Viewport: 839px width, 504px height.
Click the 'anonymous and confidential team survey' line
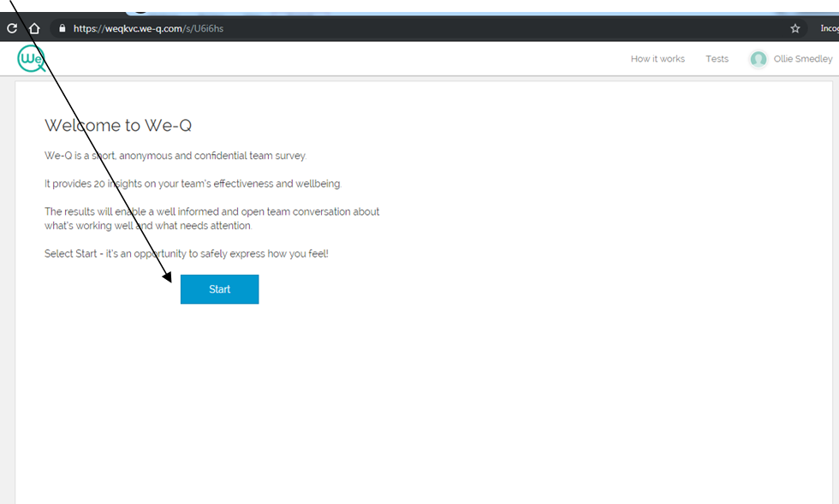(x=176, y=156)
